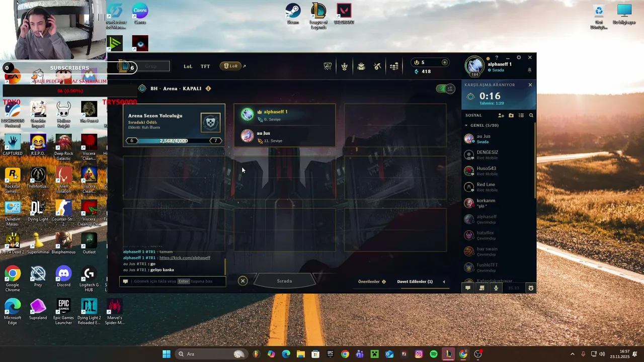Close the matchmaking search panel
Image resolution: width=644 pixels, height=362 pixels.
530,85
